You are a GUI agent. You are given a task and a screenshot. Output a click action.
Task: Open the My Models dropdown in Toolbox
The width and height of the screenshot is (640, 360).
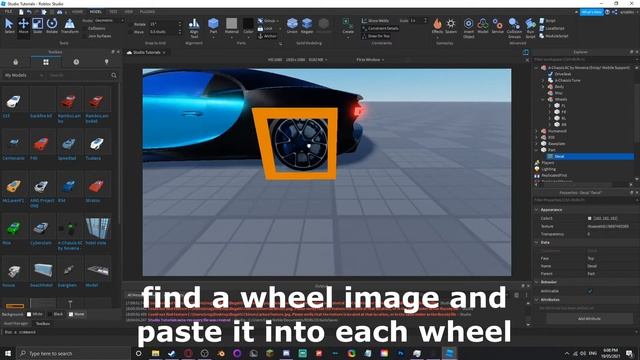pyautogui.click(x=24, y=75)
